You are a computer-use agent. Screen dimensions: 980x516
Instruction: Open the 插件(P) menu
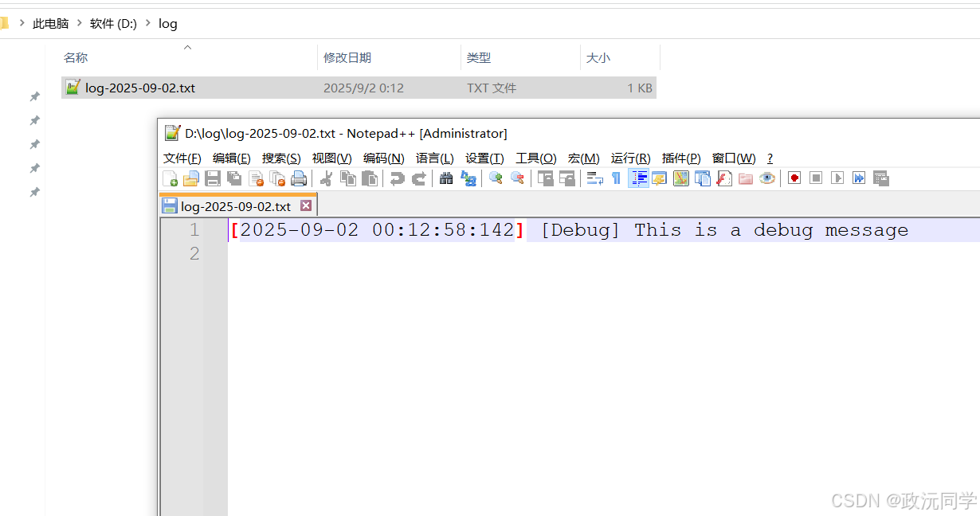pos(681,158)
